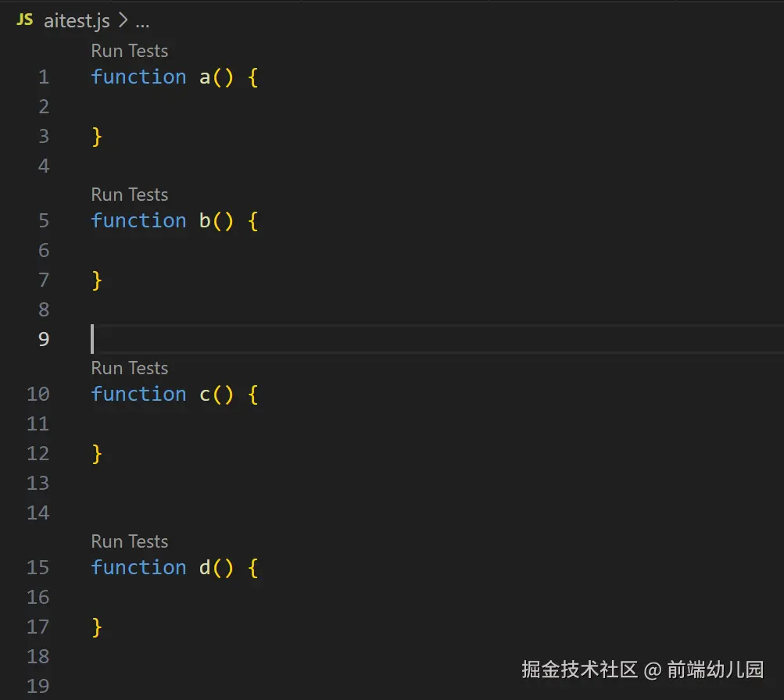Click line number 15 in gutter
The image size is (784, 700).
click(x=38, y=568)
